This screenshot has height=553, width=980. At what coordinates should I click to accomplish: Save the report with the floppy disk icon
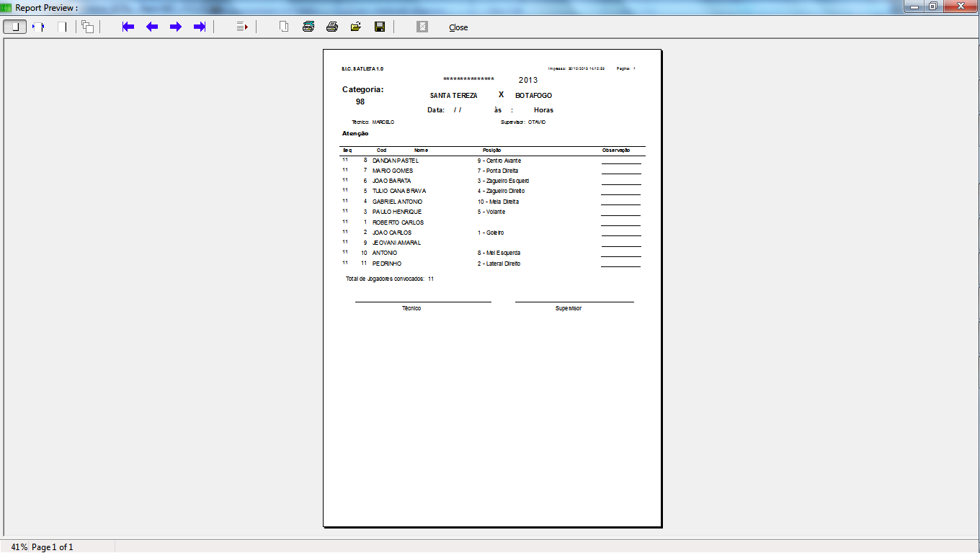tap(380, 27)
